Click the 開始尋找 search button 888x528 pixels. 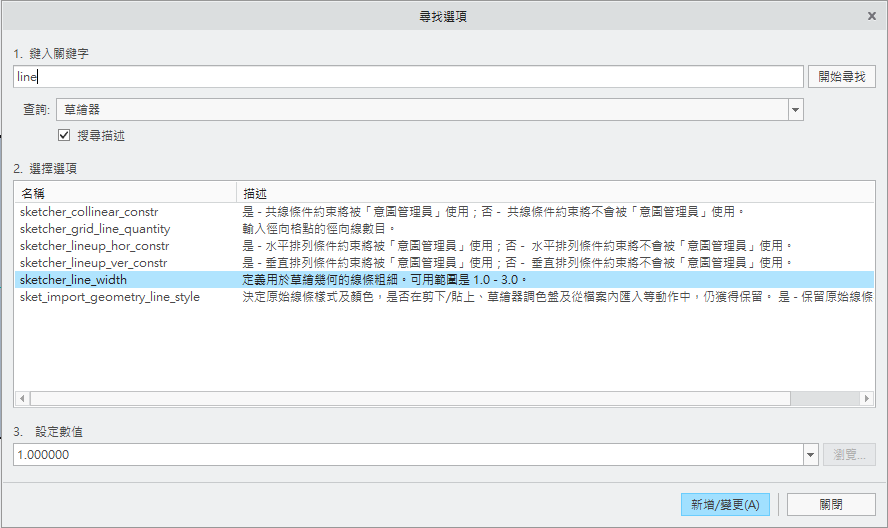842,76
